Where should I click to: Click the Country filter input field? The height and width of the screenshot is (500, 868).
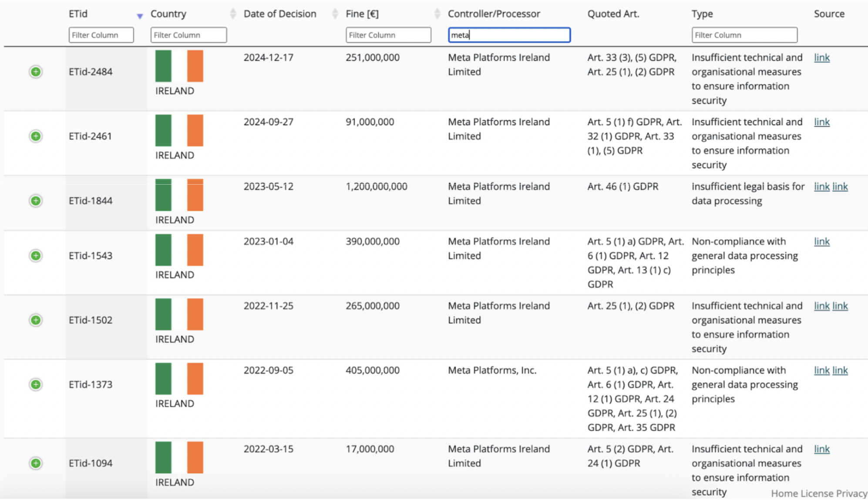pos(188,35)
